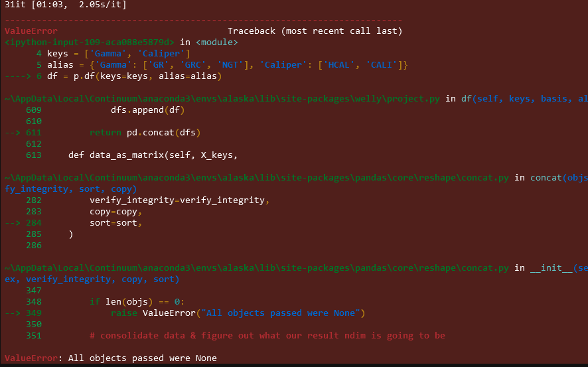Click line number 612
Screen dimensions: 588x367
click(x=34, y=143)
